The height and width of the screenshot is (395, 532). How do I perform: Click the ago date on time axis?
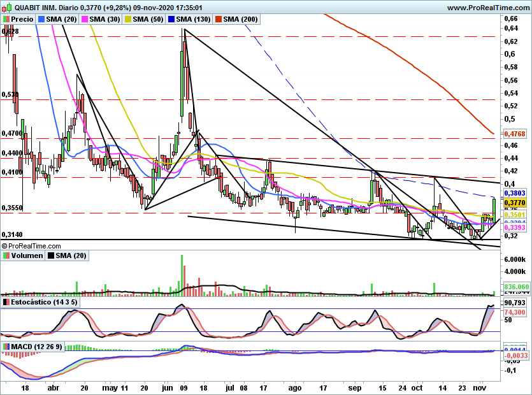pos(295,388)
